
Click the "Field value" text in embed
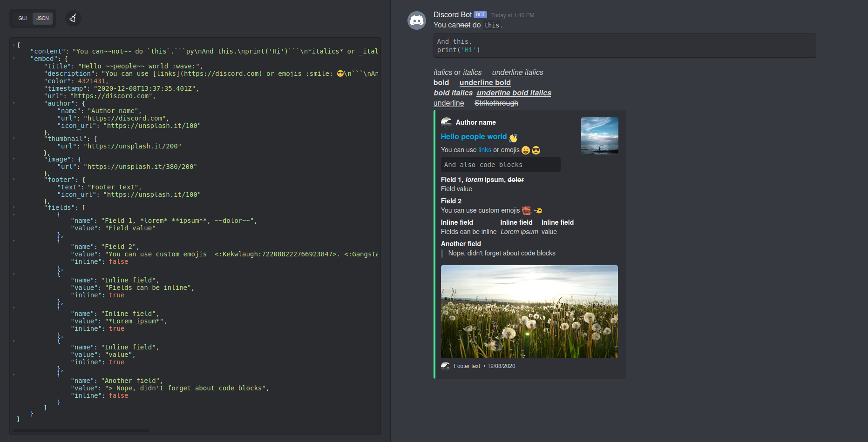click(456, 189)
